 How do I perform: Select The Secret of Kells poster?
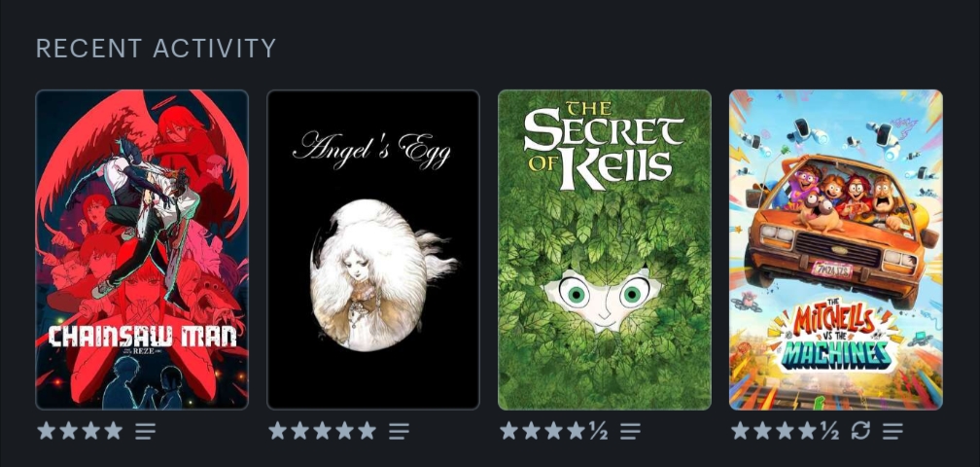pyautogui.click(x=605, y=249)
